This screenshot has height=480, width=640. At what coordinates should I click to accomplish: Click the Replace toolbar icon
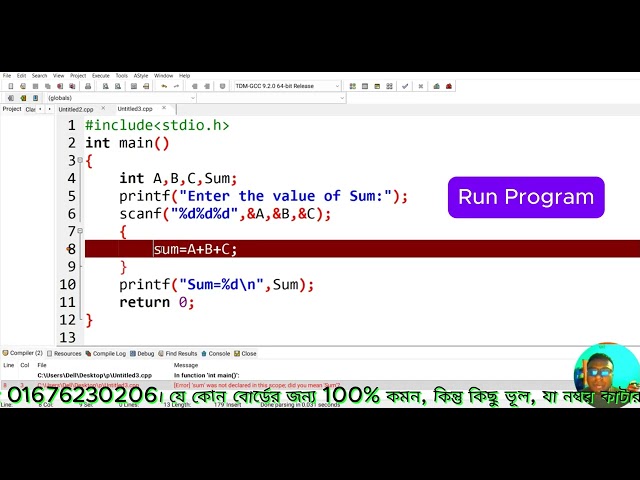pos(118,86)
